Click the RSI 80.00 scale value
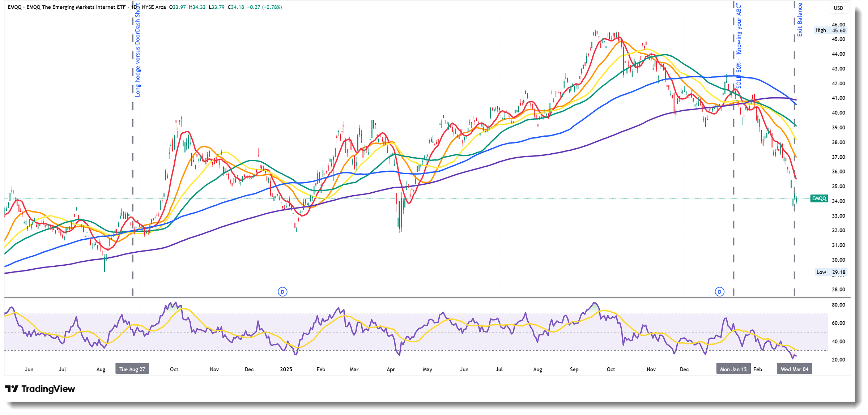This screenshot has width=868, height=415. click(838, 305)
